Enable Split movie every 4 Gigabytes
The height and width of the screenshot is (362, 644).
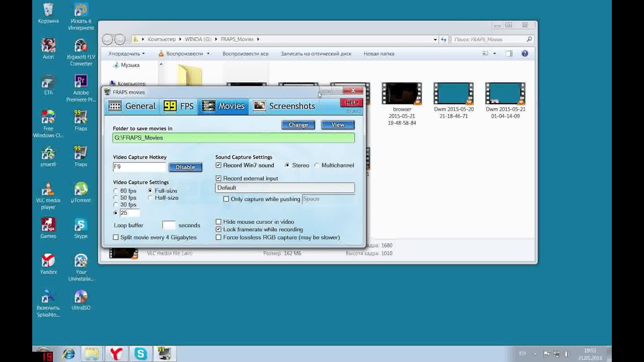click(116, 237)
